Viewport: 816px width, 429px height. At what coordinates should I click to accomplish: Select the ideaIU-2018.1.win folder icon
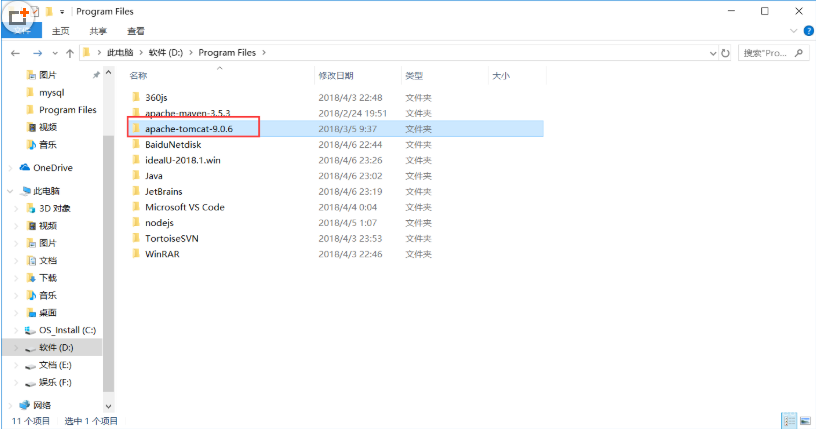[136, 160]
